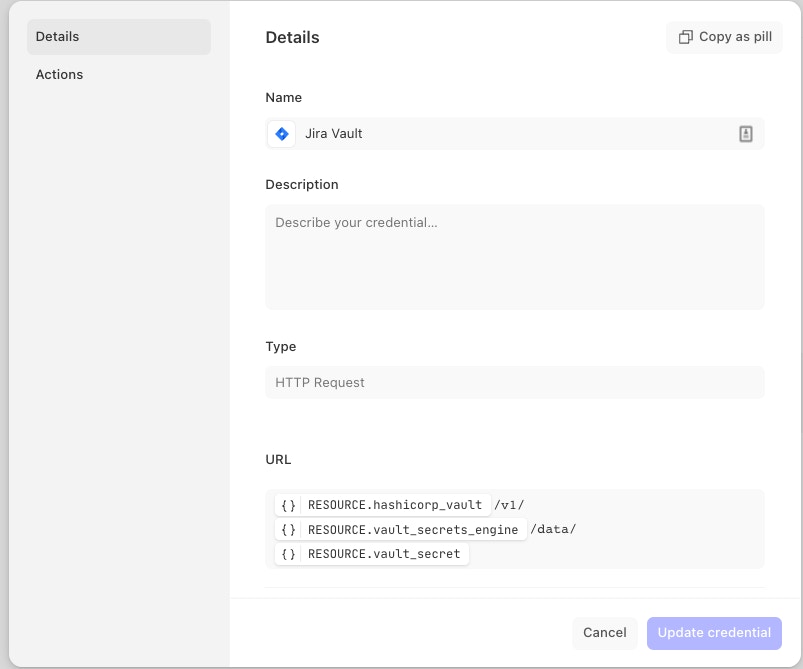Viewport: 803px width, 669px height.
Task: Select the RESOURCE.vault_secrets_engine pill label
Action: click(x=413, y=529)
